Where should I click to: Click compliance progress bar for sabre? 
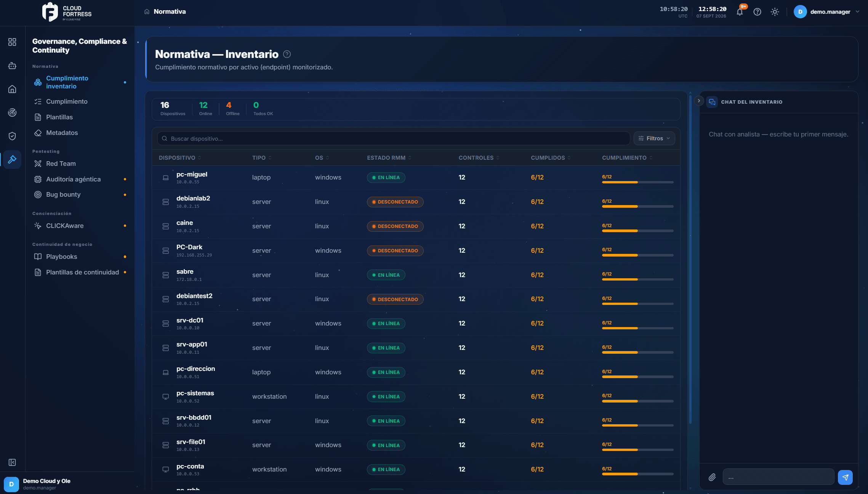tap(637, 279)
